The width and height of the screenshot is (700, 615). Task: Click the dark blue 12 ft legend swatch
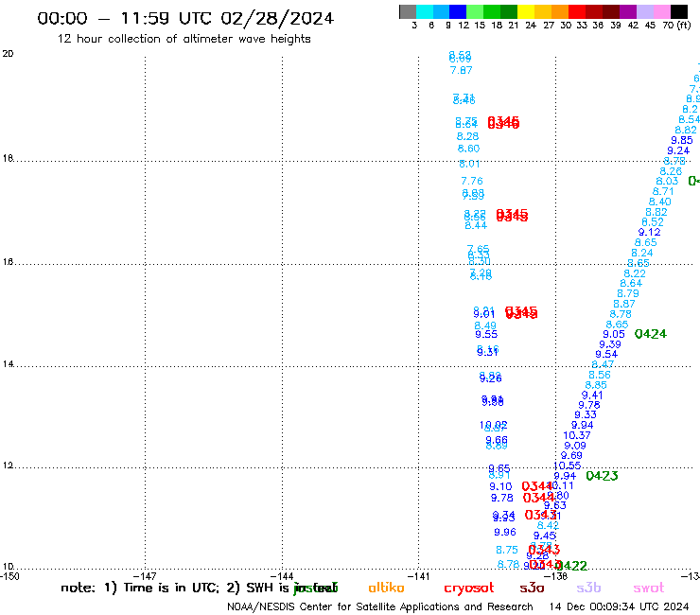(458, 11)
